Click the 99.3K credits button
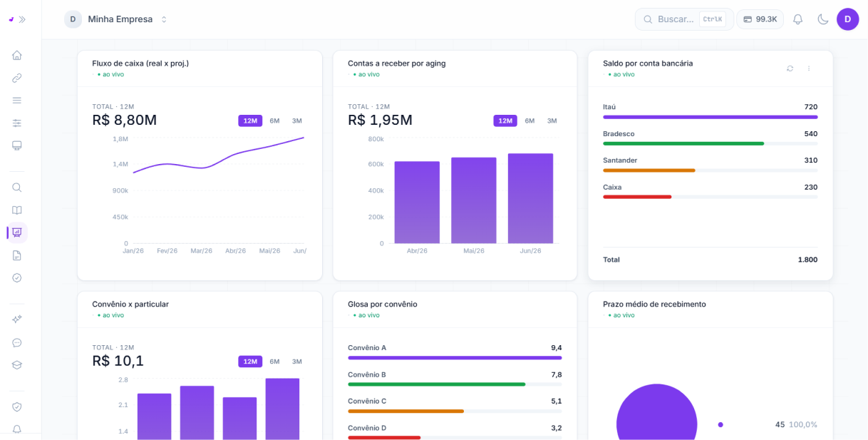This screenshot has width=868, height=440. [760, 19]
